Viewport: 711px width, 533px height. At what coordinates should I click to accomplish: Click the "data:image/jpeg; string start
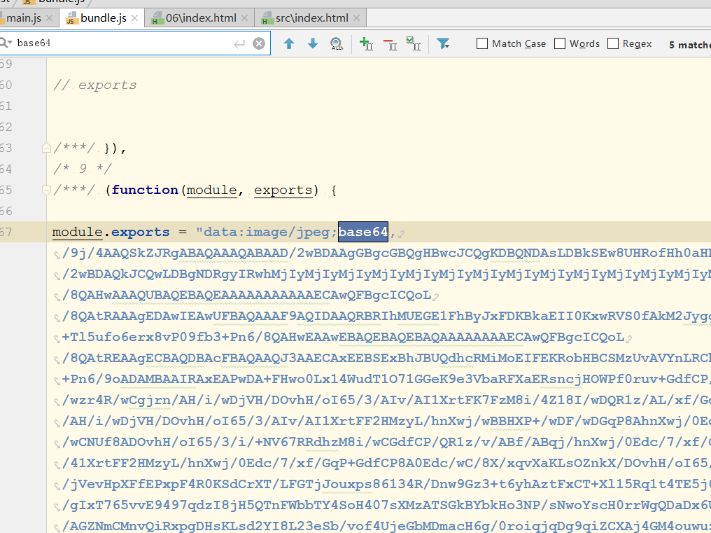point(266,232)
